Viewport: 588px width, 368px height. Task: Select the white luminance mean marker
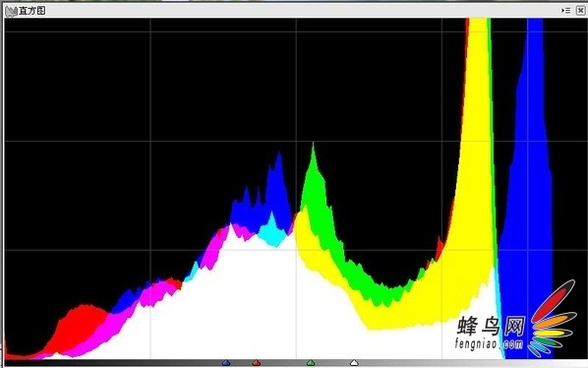pos(354,363)
